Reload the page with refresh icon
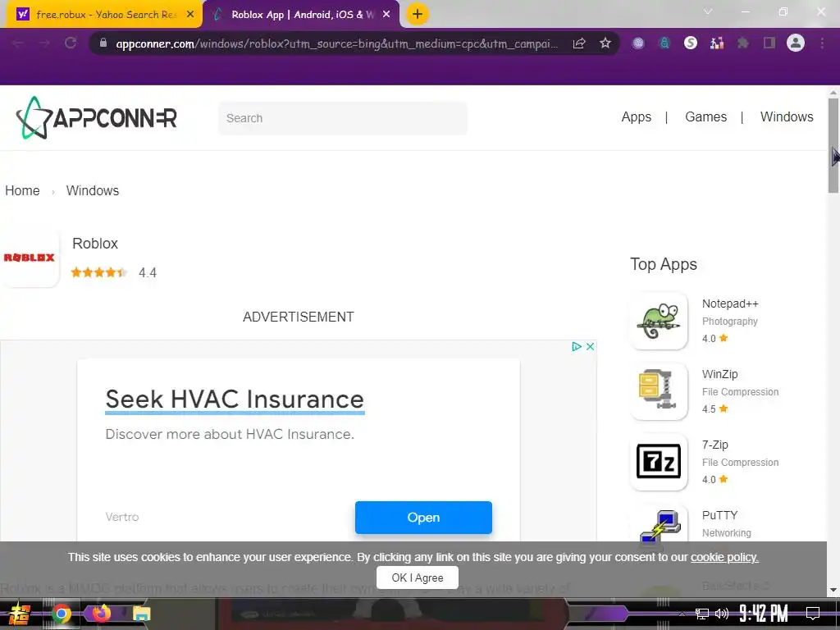This screenshot has width=840, height=630. (71, 43)
